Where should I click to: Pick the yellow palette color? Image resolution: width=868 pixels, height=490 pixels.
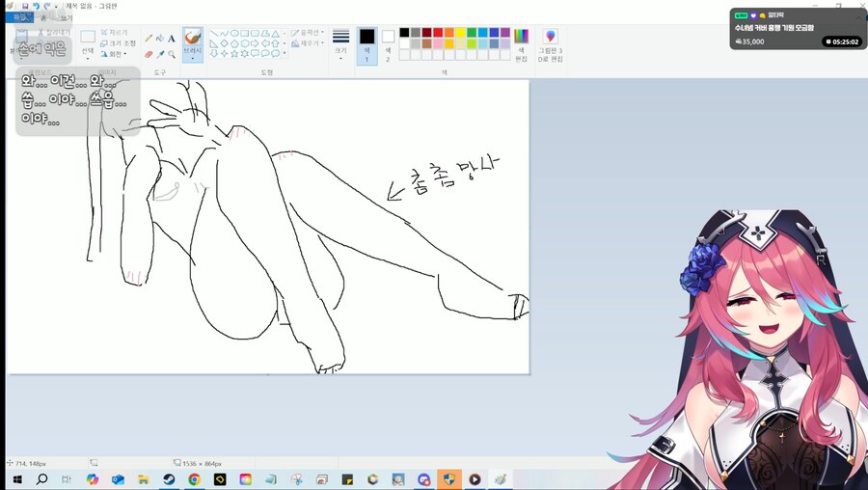pyautogui.click(x=461, y=33)
